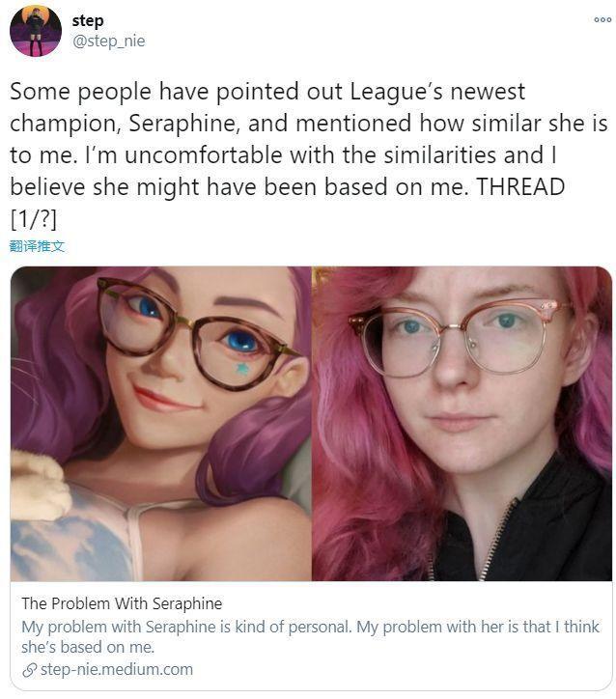Viewport: 616px width, 699px height.
Task: Click the word "Seraphine," in the tweet body
Action: pyautogui.click(x=185, y=124)
